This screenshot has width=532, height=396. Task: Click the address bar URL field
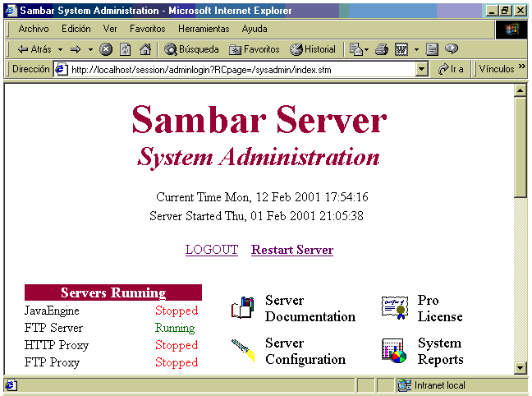[x=234, y=70]
